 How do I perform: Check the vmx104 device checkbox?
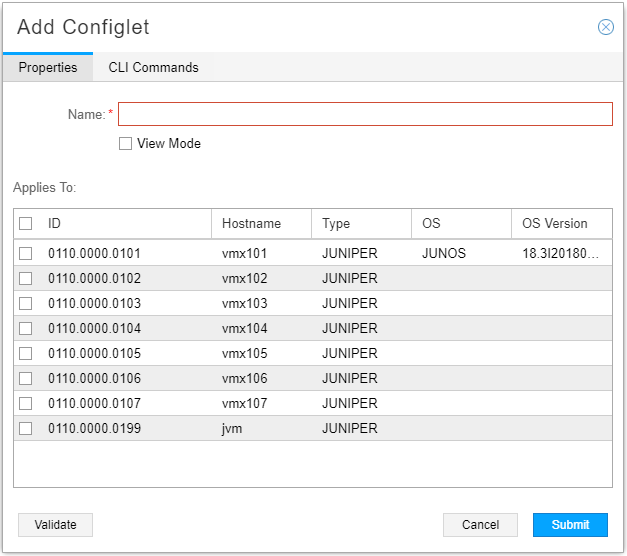[26, 329]
